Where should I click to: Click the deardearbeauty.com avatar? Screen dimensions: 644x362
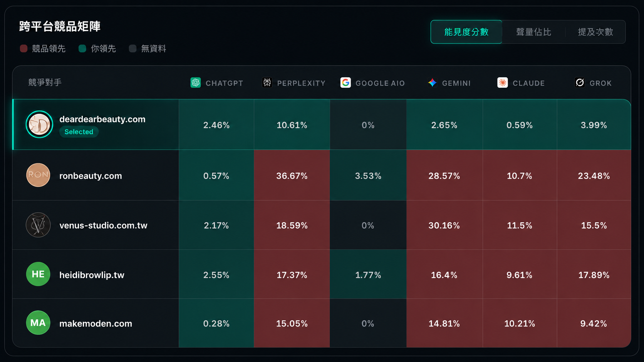coord(39,124)
